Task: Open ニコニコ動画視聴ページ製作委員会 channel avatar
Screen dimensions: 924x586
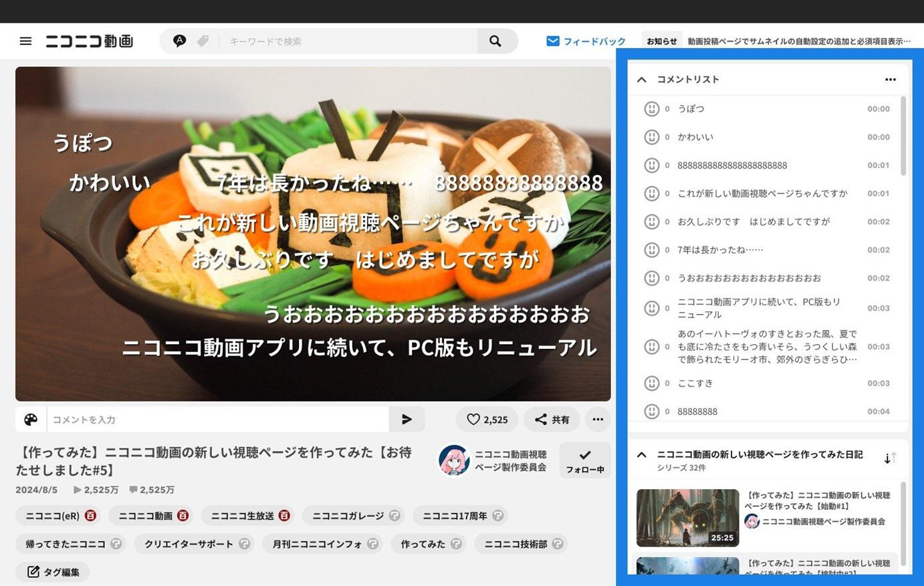Action: coord(454,460)
